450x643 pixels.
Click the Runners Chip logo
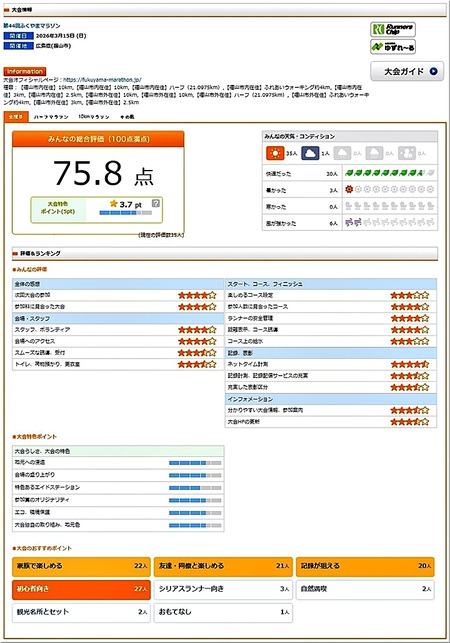393,29
